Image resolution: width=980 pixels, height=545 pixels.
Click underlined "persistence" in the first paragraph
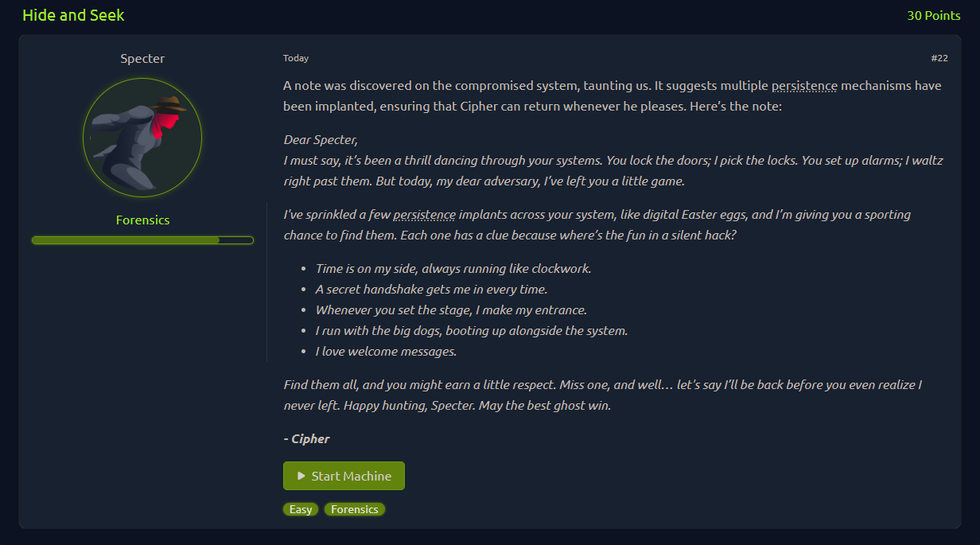(804, 86)
